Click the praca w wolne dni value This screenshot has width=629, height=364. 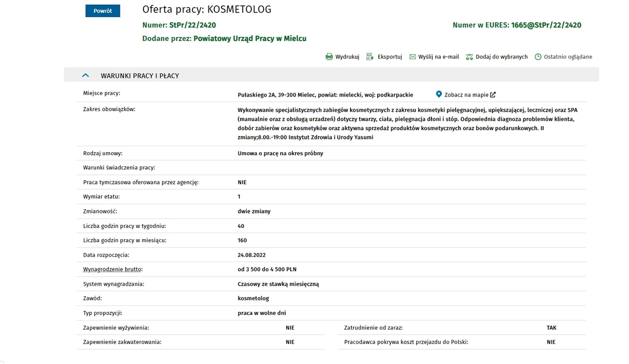[x=262, y=313]
